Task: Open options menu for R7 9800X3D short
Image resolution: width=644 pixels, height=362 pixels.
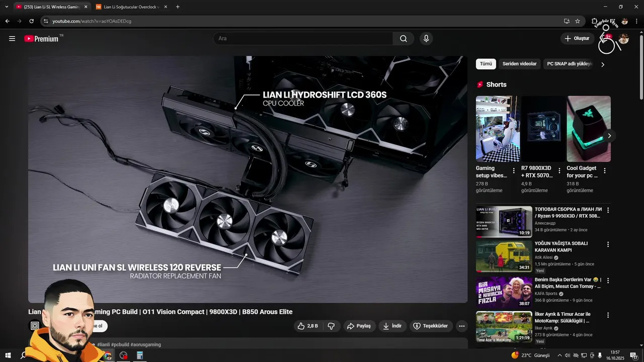Action: [x=559, y=171]
